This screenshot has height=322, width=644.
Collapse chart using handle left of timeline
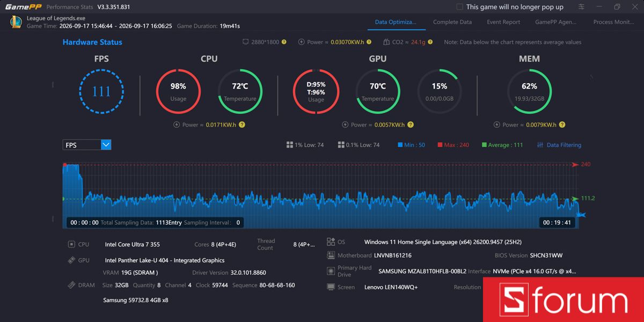tap(53, 218)
